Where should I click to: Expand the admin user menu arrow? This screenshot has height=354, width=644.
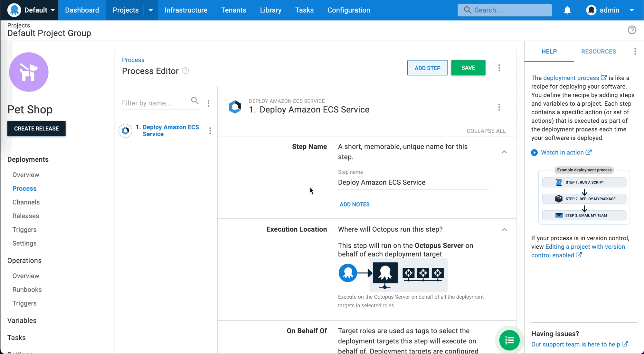click(632, 10)
